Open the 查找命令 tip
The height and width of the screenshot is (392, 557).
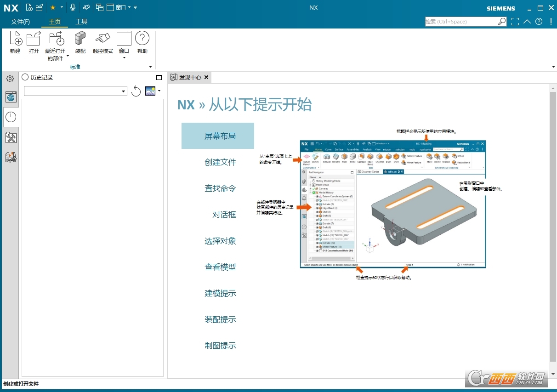[x=220, y=188]
